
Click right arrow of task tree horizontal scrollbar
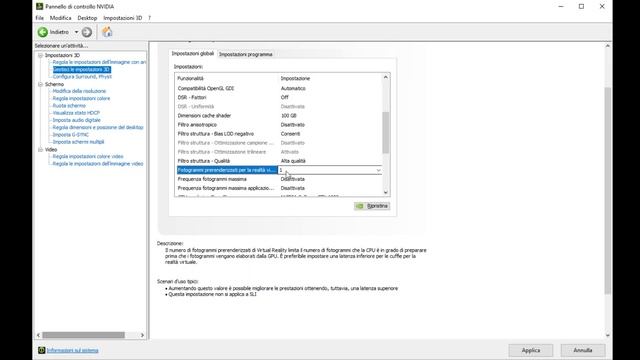click(142, 335)
